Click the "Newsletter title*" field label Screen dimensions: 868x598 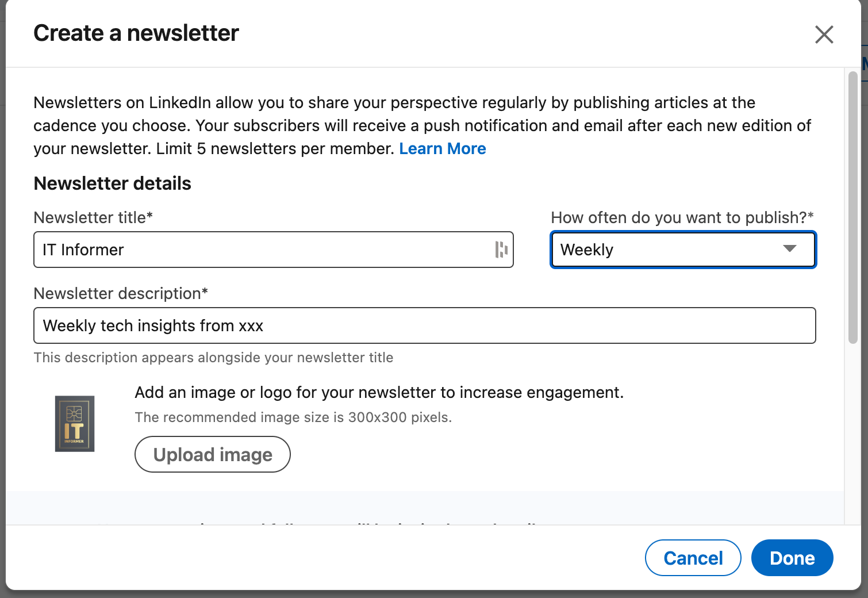pyautogui.click(x=93, y=218)
